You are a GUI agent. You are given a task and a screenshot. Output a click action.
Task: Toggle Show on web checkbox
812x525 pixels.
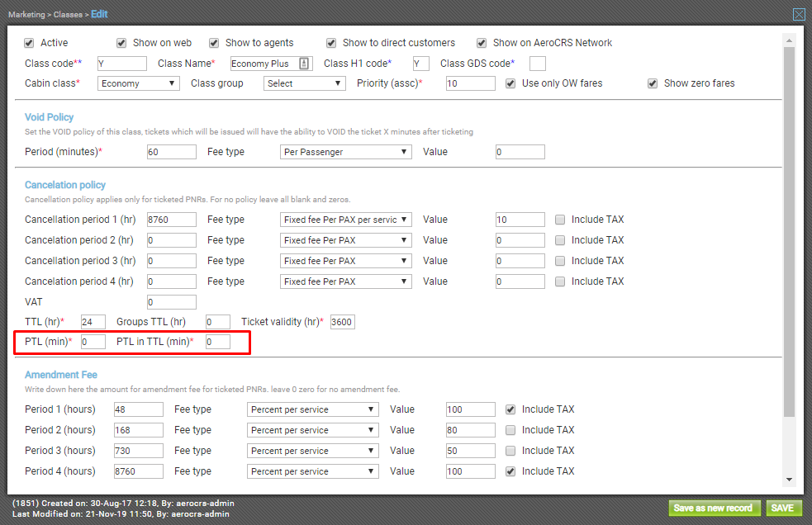tap(121, 43)
